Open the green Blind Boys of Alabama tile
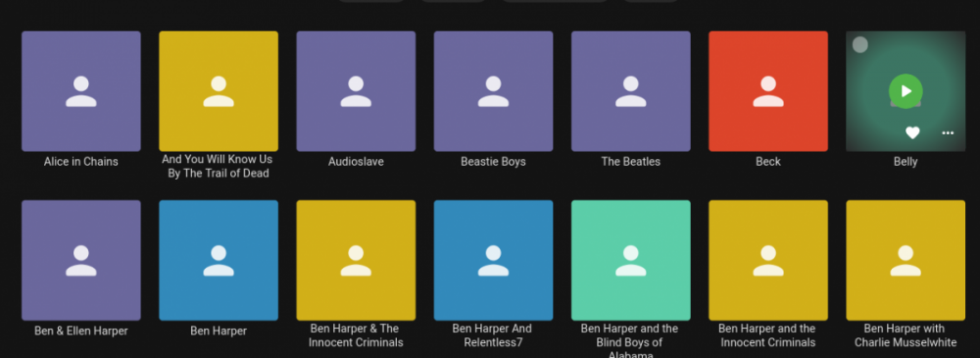This screenshot has height=358, width=980. pos(630,260)
